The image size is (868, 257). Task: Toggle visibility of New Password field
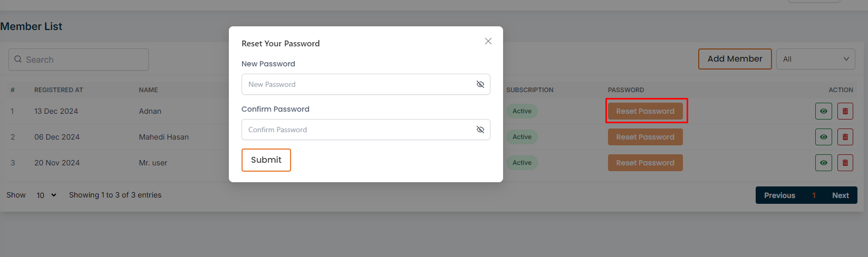480,84
